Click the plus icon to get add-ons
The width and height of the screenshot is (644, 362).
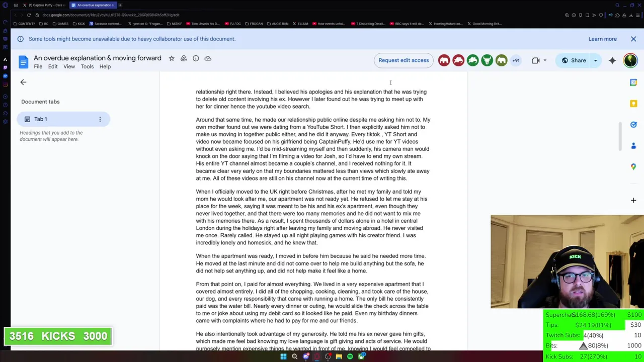coord(633,200)
